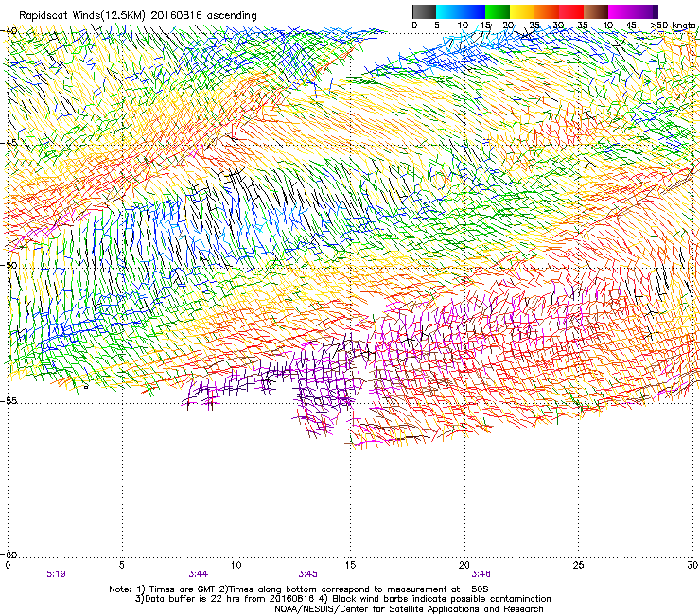Select the '-50' latitude axis label
The image size is (700, 615).
point(9,265)
